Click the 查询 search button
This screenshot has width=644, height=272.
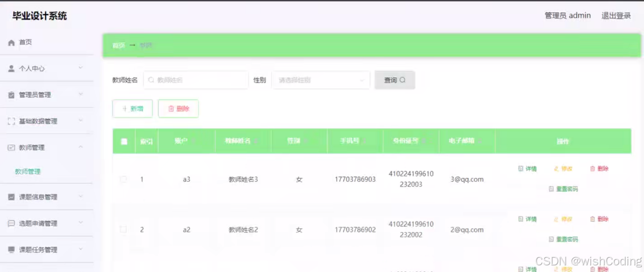395,80
